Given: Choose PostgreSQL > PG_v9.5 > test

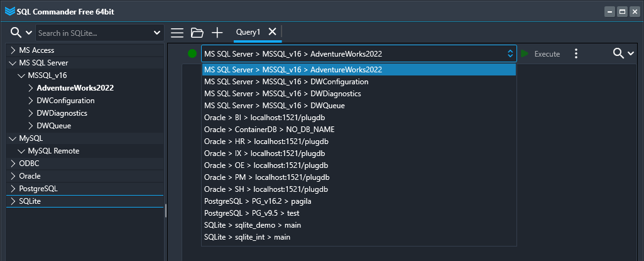Looking at the screenshot, I should (359, 213).
